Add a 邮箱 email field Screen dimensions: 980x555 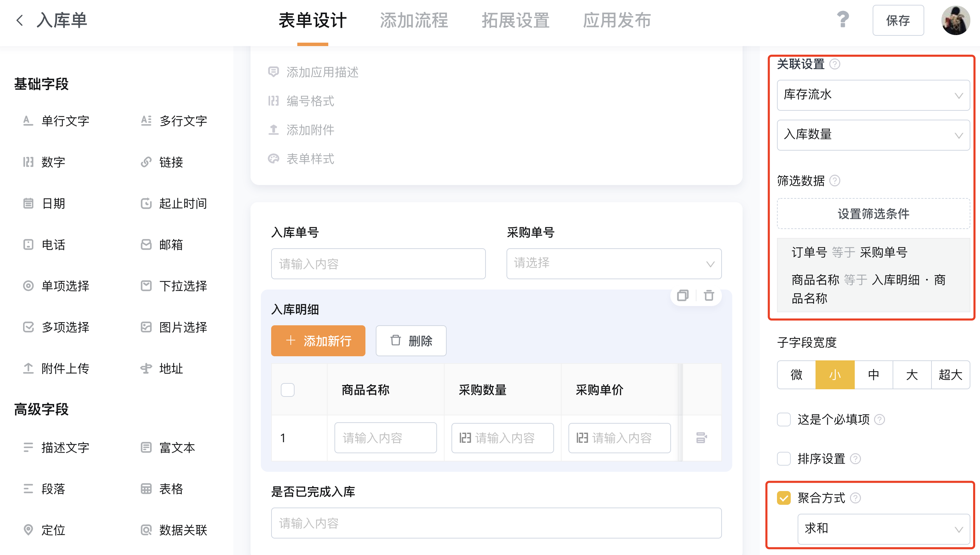[x=162, y=244]
